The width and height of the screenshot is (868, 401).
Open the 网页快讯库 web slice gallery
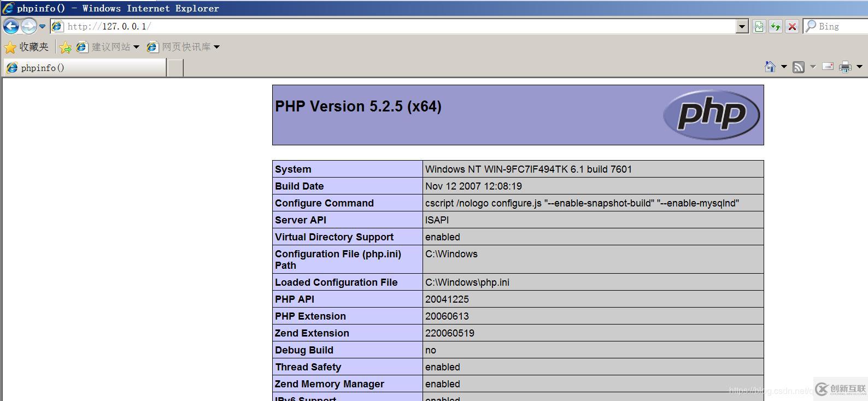[x=179, y=47]
